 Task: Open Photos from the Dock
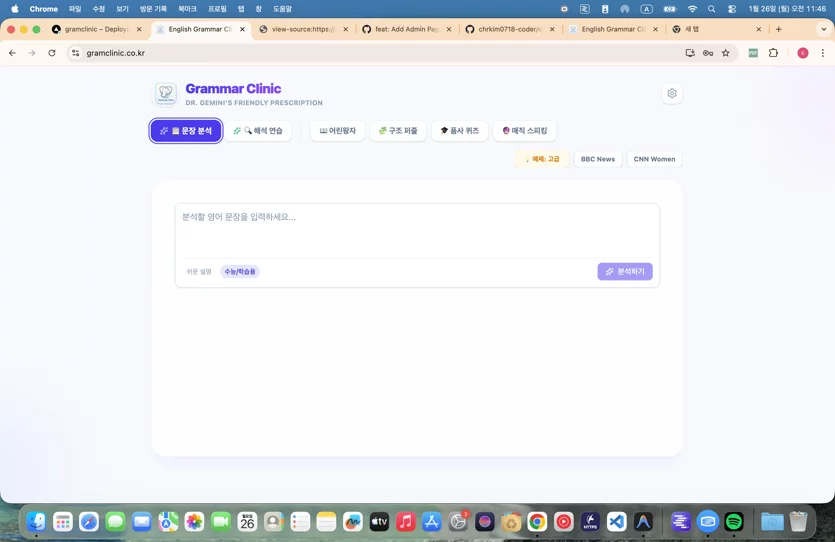click(x=194, y=522)
